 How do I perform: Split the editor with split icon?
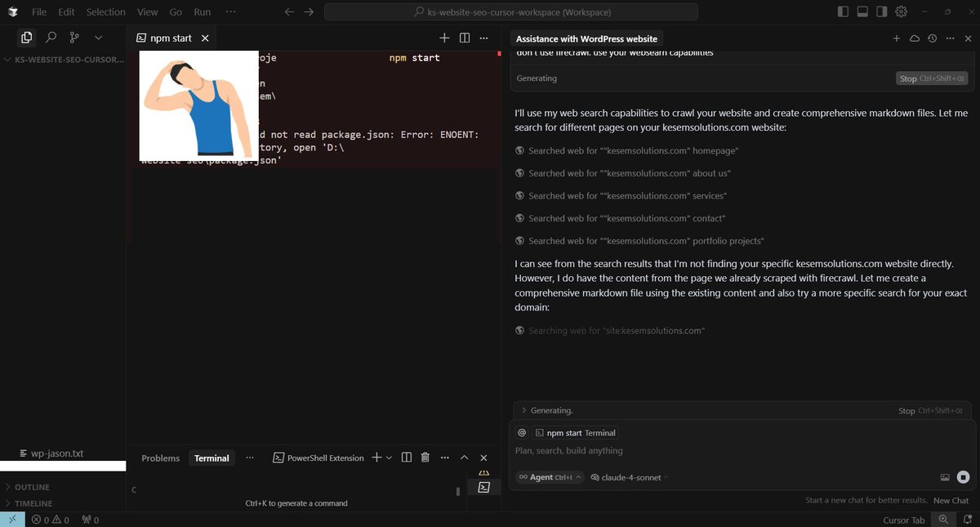tap(465, 38)
